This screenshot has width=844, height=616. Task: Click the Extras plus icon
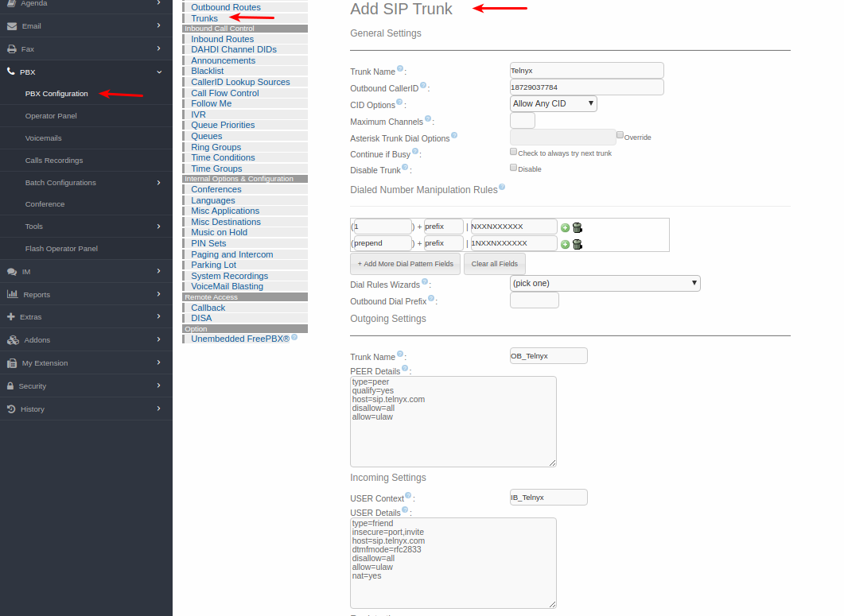pos(11,317)
